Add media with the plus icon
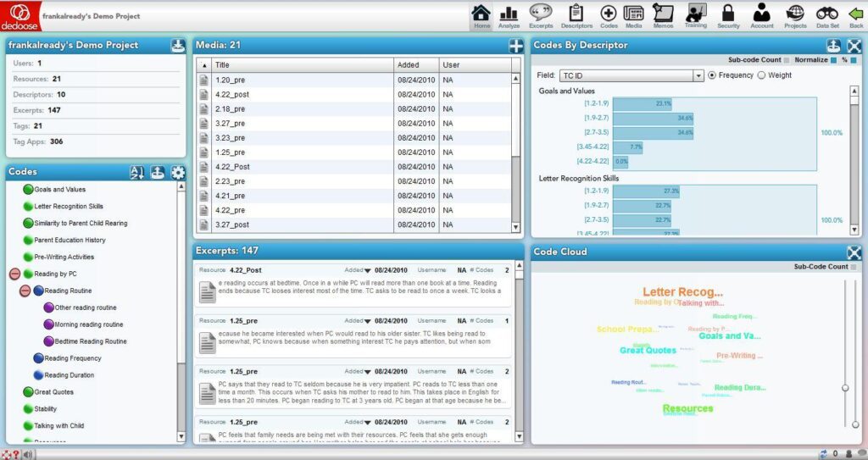This screenshot has width=868, height=460. tap(516, 46)
